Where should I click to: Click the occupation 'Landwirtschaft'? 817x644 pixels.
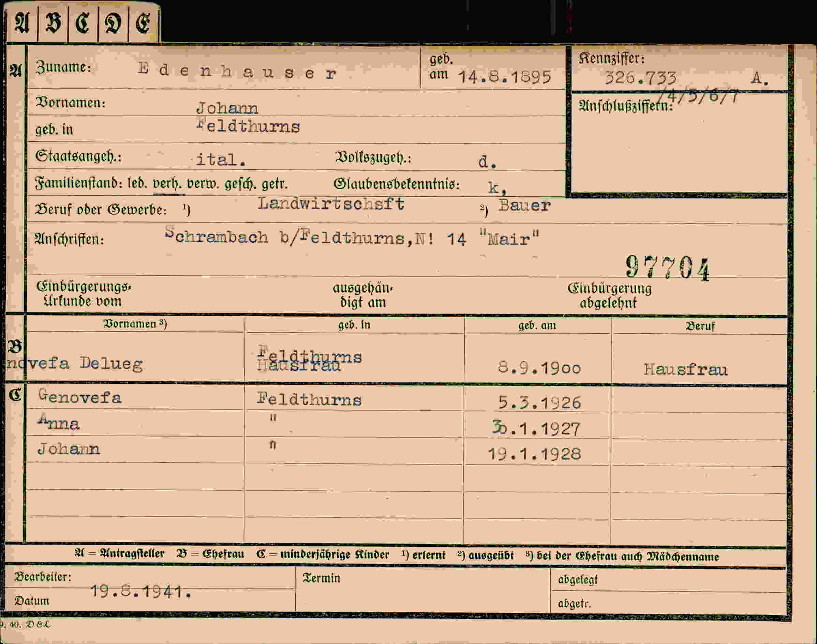click(331, 204)
